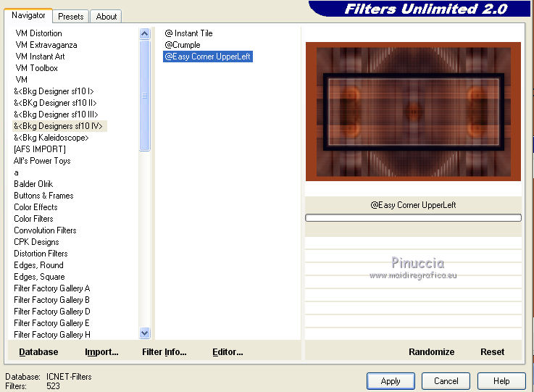The width and height of the screenshot is (534, 392).
Task: Click the filter preview image
Action: pos(413,112)
